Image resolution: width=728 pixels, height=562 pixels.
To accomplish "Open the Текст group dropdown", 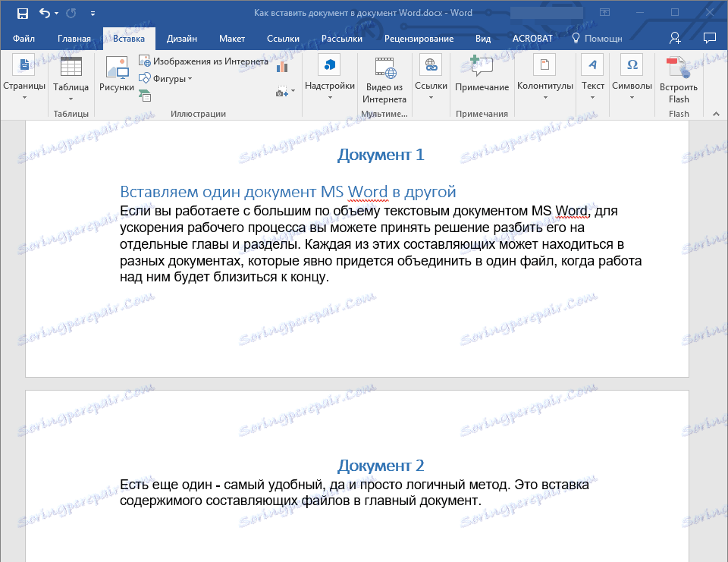I will click(593, 78).
